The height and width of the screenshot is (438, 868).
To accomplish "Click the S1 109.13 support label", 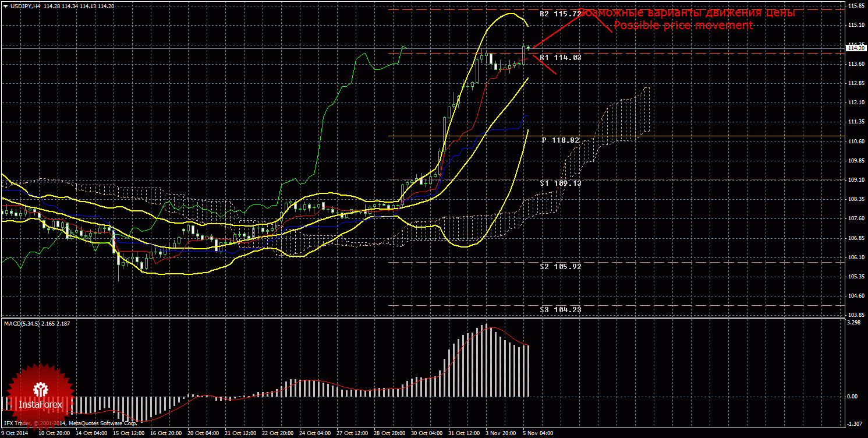I will (x=560, y=183).
